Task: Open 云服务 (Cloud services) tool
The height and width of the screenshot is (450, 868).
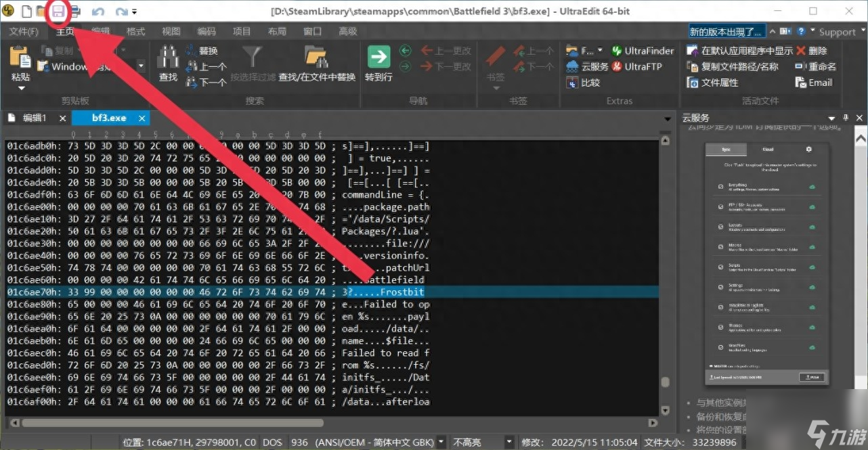Action: point(587,66)
